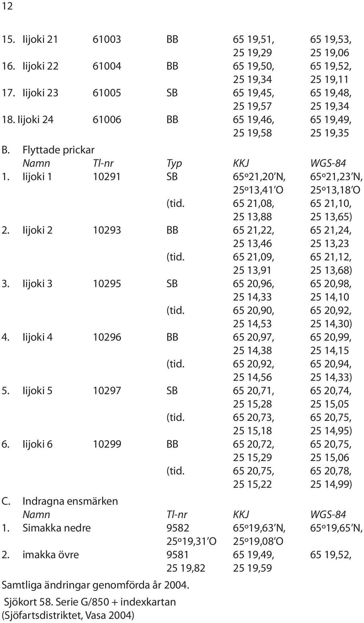Click the 'WGS-84' column header in section B

[328, 163]
